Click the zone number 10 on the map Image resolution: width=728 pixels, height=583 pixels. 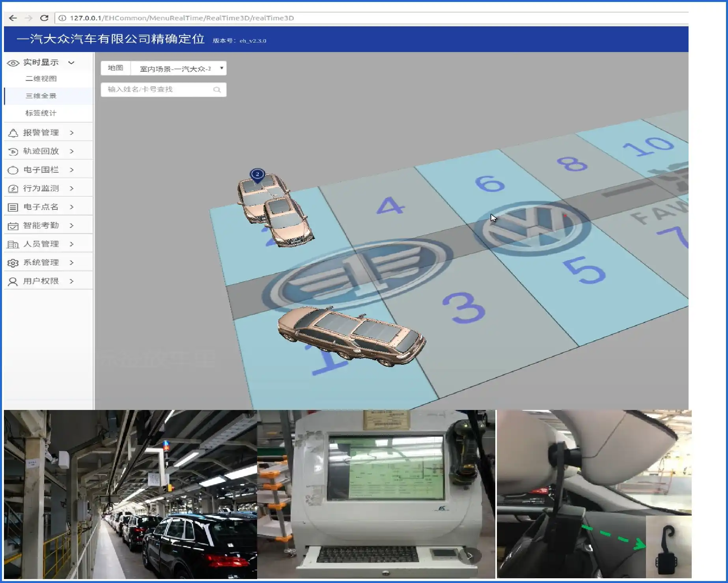click(649, 146)
